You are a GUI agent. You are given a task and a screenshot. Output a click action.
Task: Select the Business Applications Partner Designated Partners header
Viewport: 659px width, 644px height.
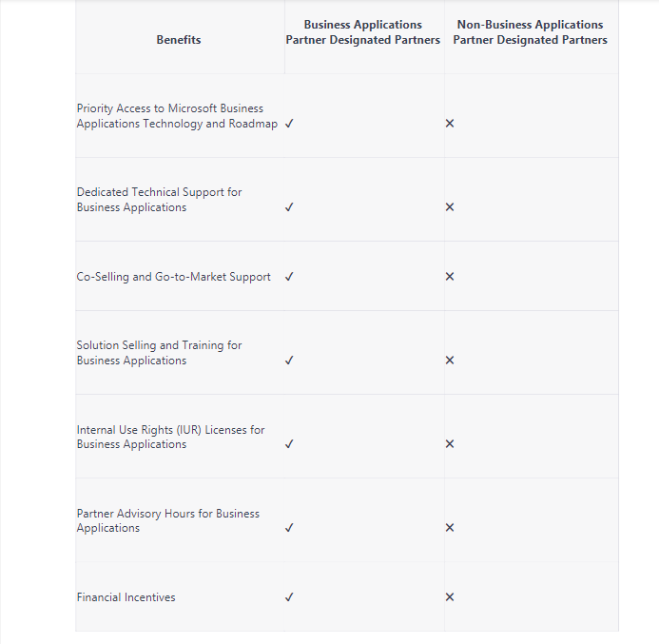click(363, 32)
